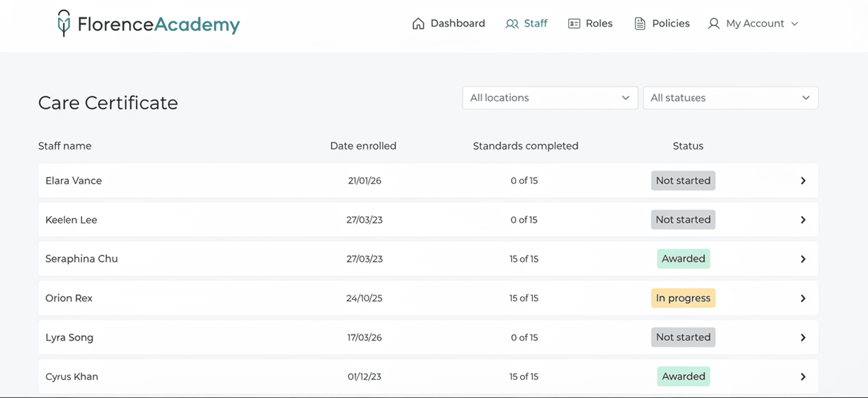
Task: Click Seraphina Chu's Awarded status badge
Action: (x=683, y=259)
